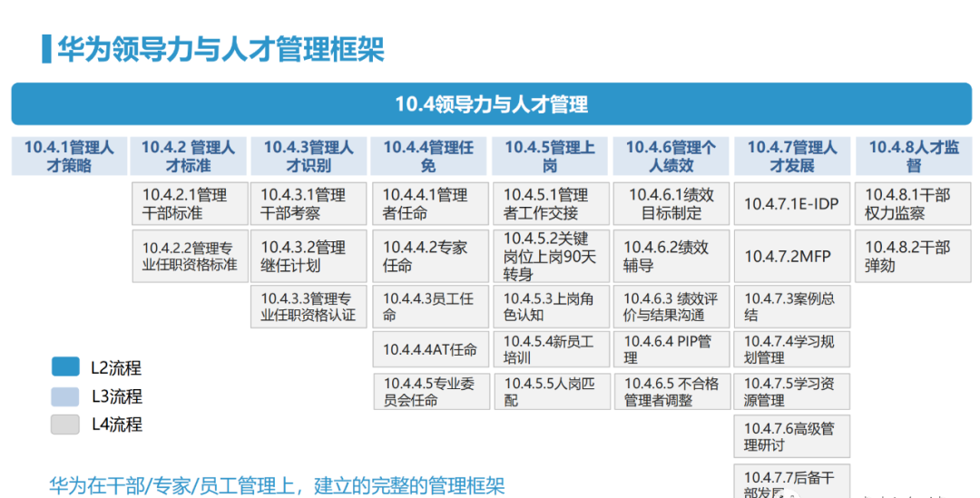This screenshot has height=498, width=980.
Task: Select the 10.4.7.3案例总结 box
Action: [x=792, y=307]
